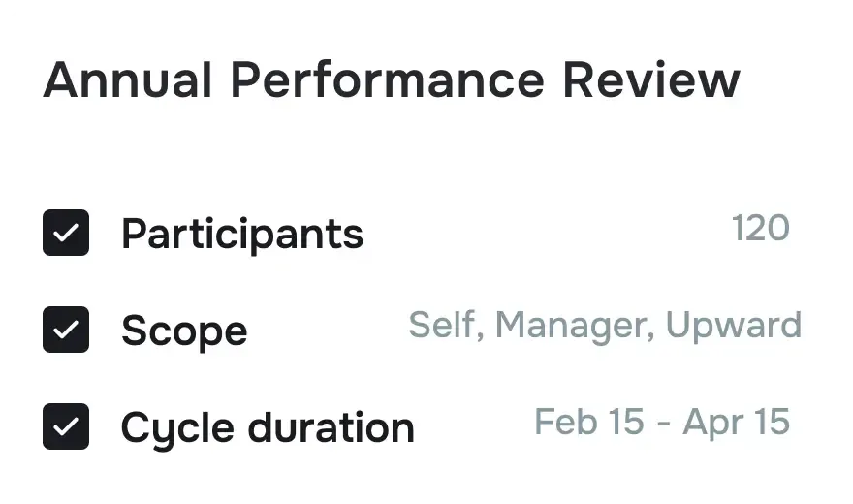Select "Manager" in the scope values

(x=574, y=326)
